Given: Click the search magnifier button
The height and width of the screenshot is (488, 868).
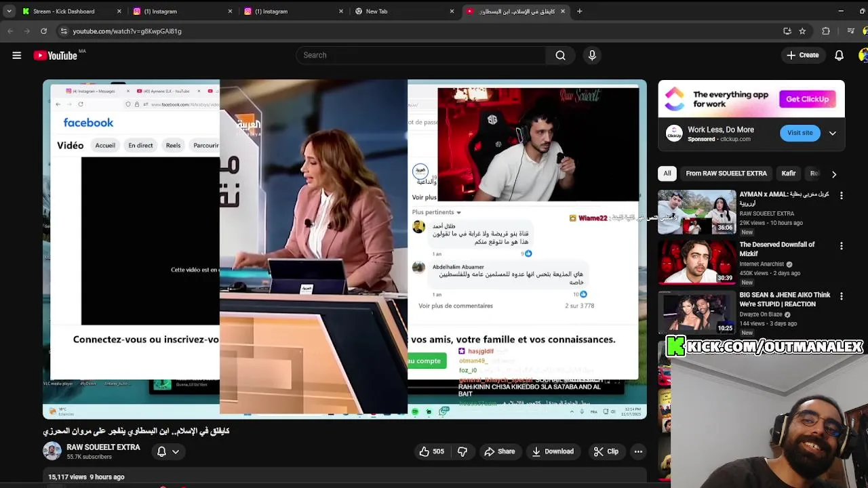Looking at the screenshot, I should click(x=560, y=56).
